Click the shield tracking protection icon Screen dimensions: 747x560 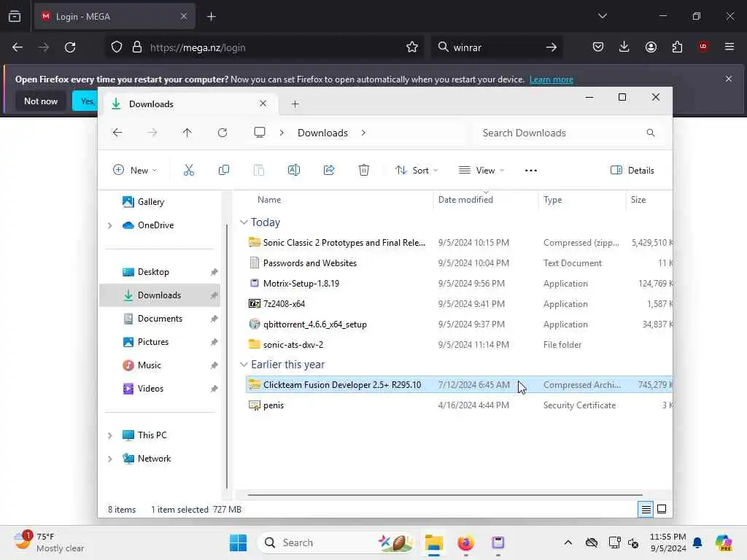117,47
